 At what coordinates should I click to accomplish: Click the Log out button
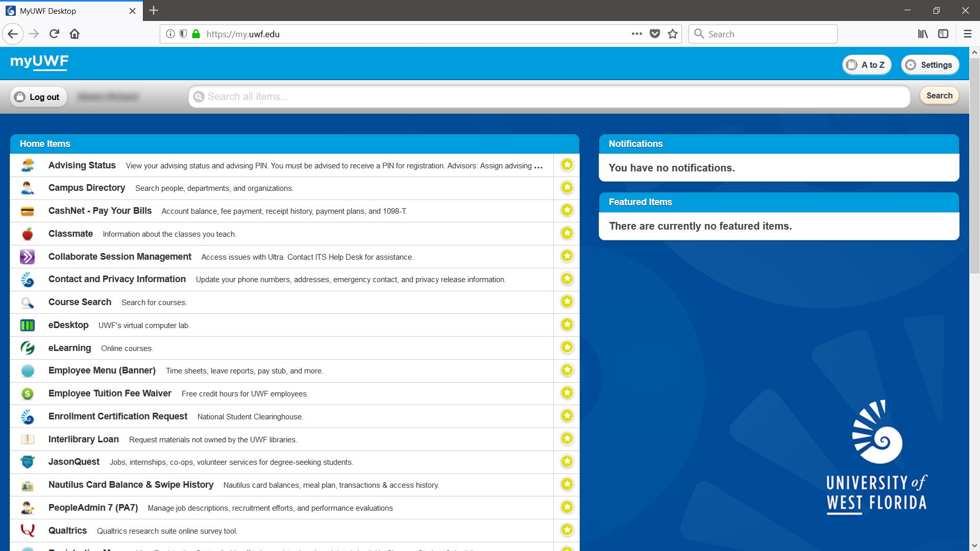[x=39, y=97]
